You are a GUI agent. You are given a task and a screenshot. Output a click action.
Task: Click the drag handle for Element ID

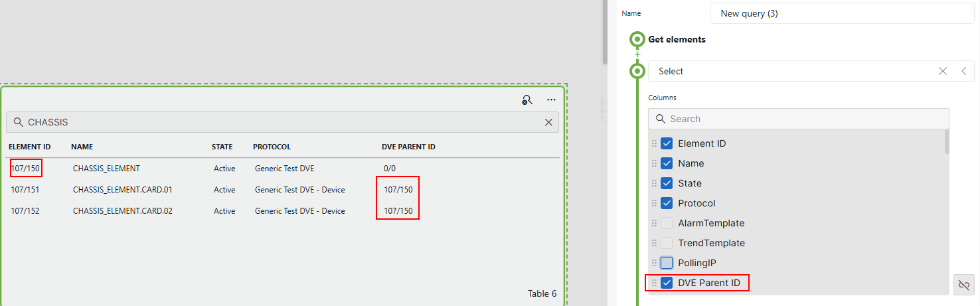[654, 143]
